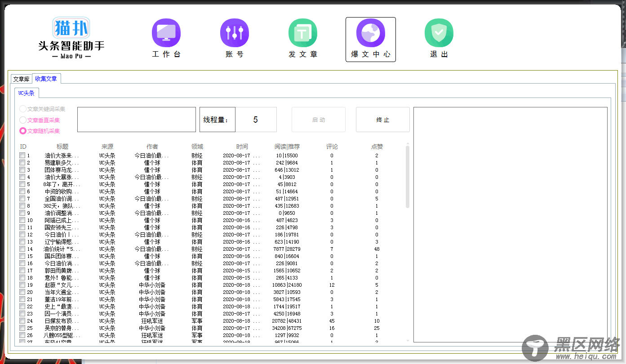Click the 点赞 column header
This screenshot has width=626, height=364.
click(377, 146)
